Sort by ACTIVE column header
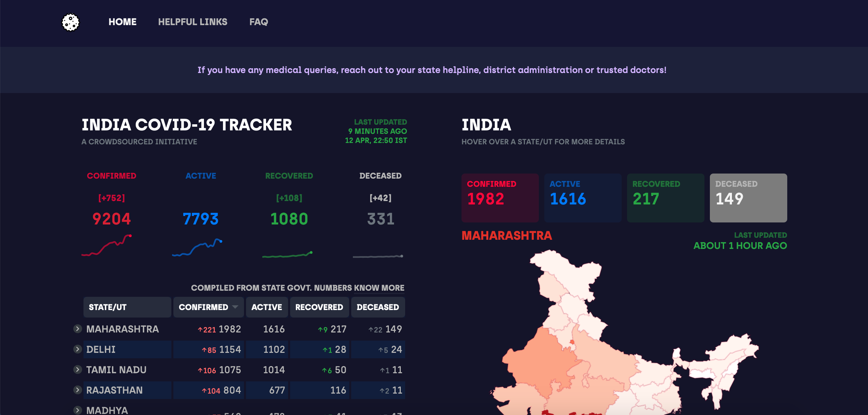This screenshot has height=415, width=868. [267, 307]
